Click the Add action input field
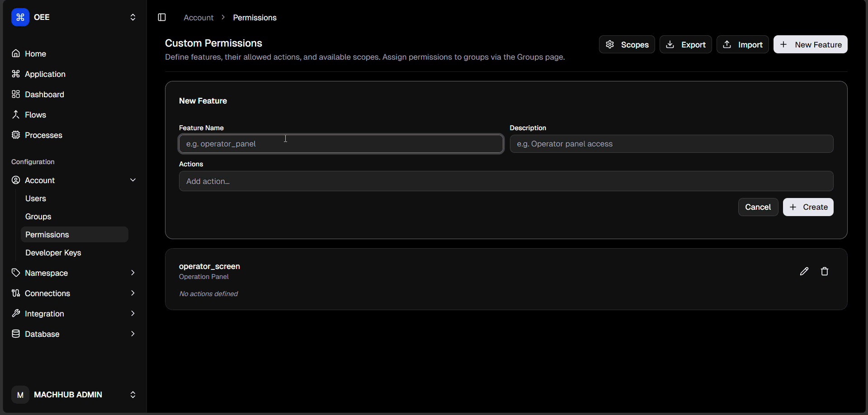 pos(506,181)
